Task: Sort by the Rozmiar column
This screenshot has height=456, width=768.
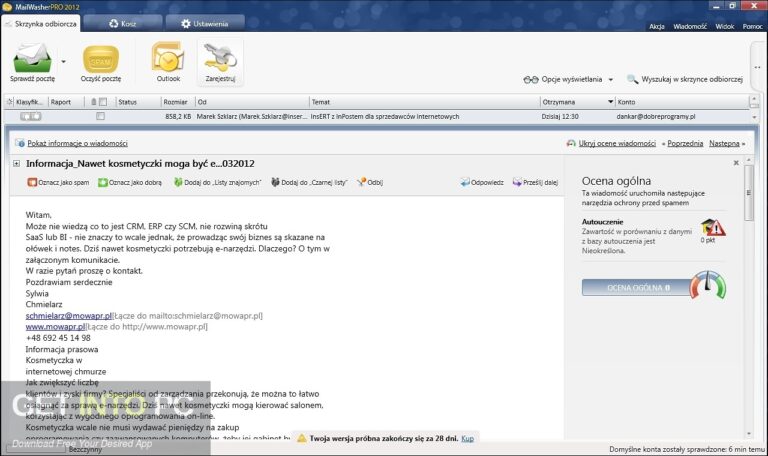Action: [175, 102]
